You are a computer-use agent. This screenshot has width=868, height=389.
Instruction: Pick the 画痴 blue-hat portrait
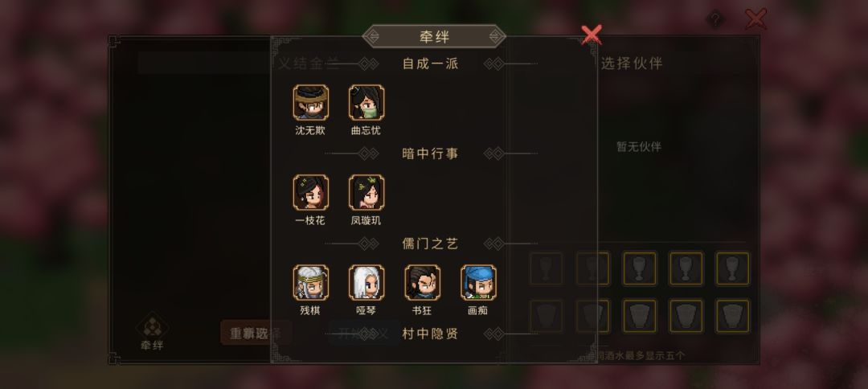point(478,283)
